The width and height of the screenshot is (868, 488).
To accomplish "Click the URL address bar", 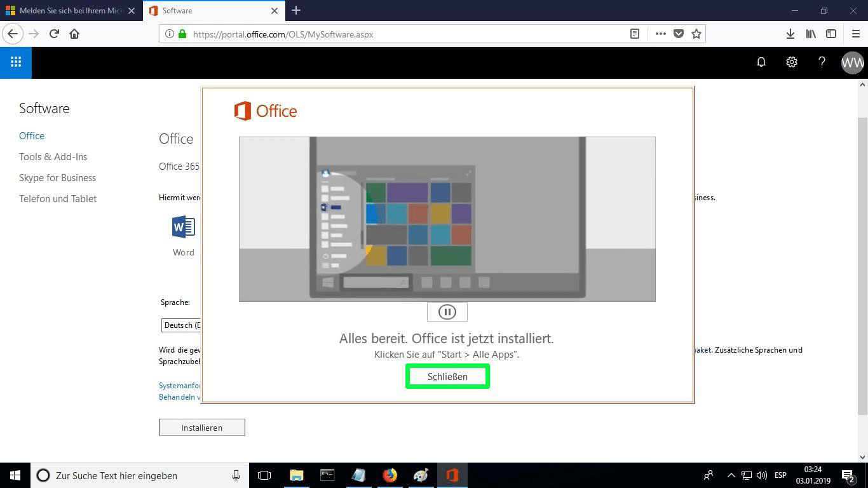I will (407, 34).
